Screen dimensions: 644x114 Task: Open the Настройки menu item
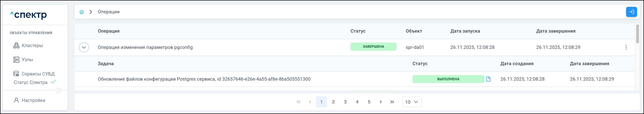33,100
